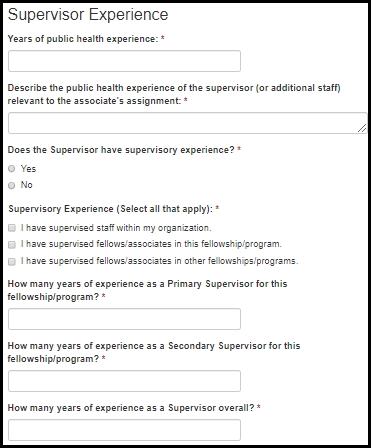Image resolution: width=371 pixels, height=448 pixels.
Task: Click the 'I have supervised staff' label text
Action: pyautogui.click(x=116, y=228)
